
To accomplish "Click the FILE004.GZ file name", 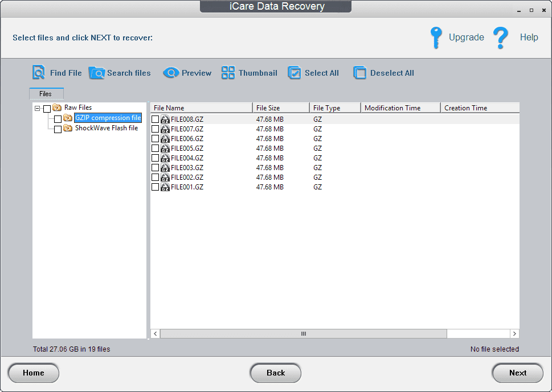I will click(187, 158).
